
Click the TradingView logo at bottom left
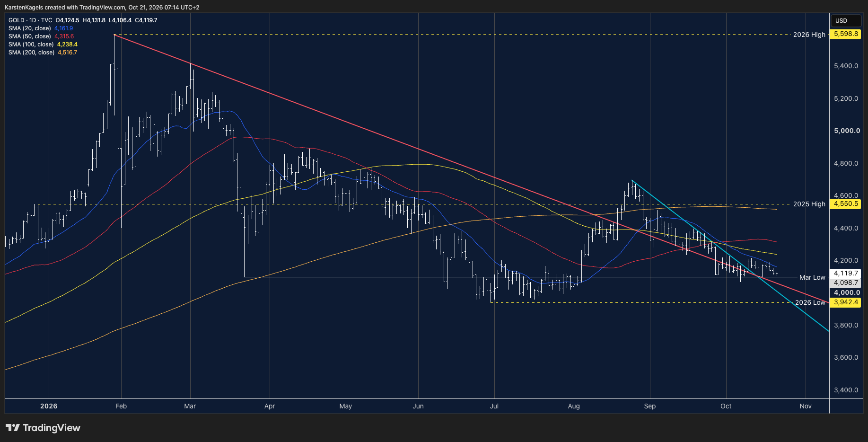pyautogui.click(x=43, y=428)
